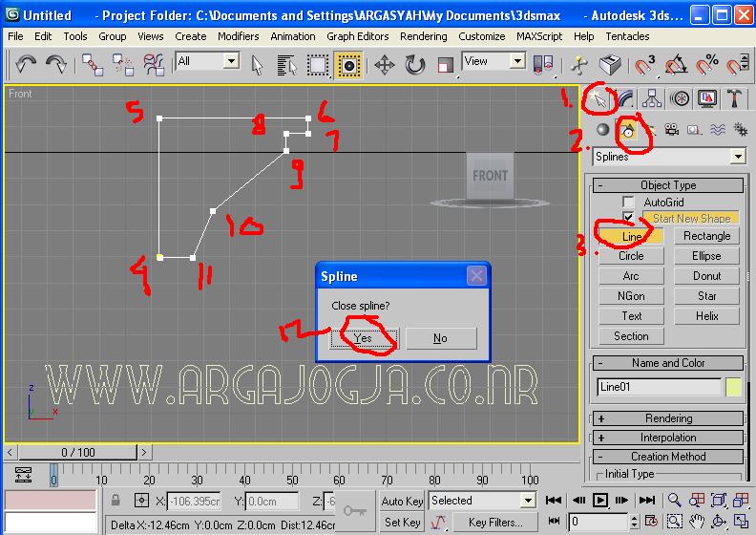Select the Scale tool
This screenshot has height=535, width=756.
pos(445,65)
